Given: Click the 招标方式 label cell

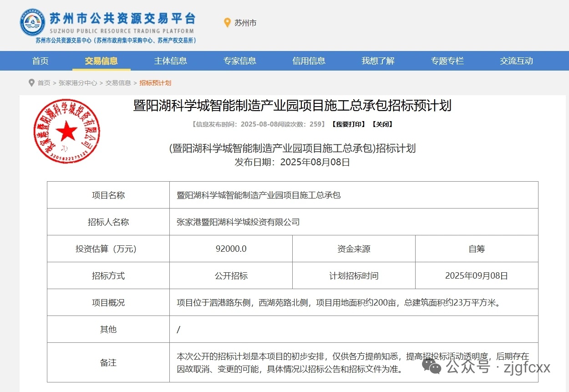Looking at the screenshot, I should click(x=108, y=276).
